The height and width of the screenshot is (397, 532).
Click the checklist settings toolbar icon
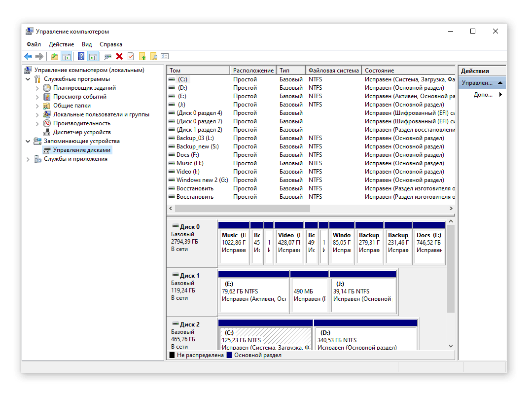(x=165, y=56)
